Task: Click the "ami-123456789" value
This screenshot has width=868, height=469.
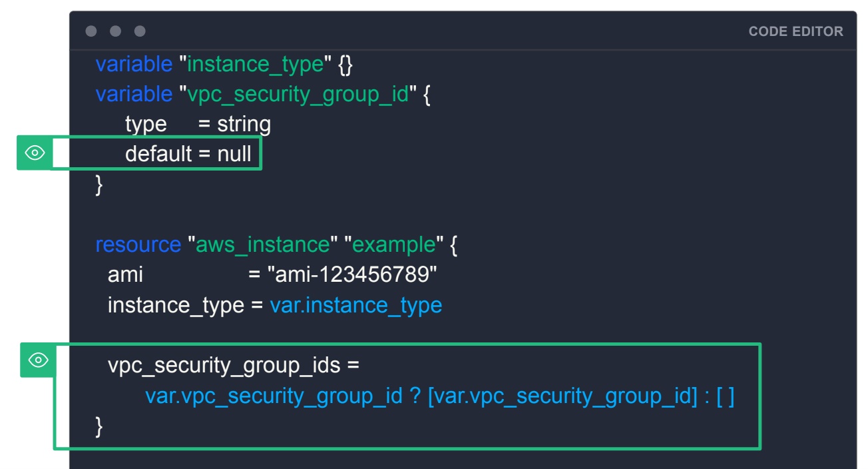Action: pos(352,274)
